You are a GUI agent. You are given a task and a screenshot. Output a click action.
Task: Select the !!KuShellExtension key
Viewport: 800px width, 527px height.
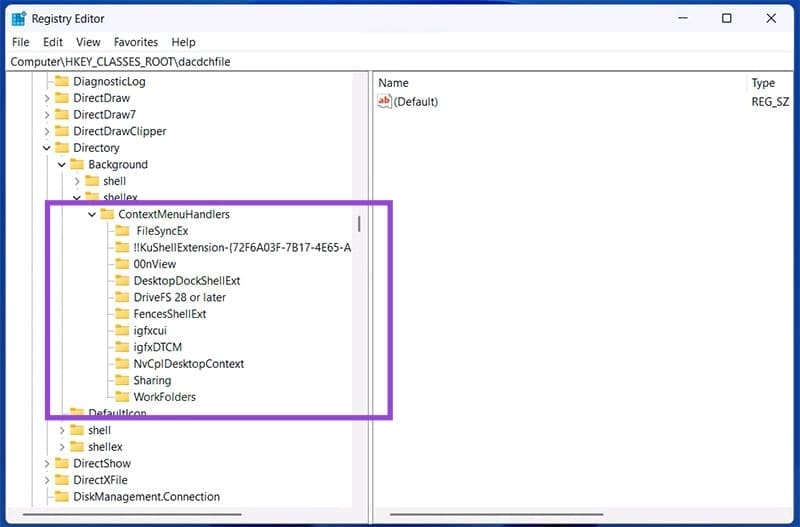(x=242, y=248)
